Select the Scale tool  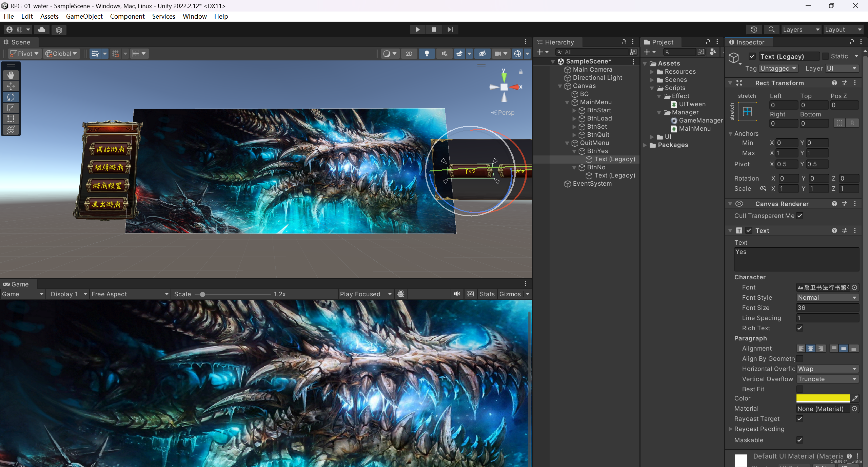[x=11, y=108]
